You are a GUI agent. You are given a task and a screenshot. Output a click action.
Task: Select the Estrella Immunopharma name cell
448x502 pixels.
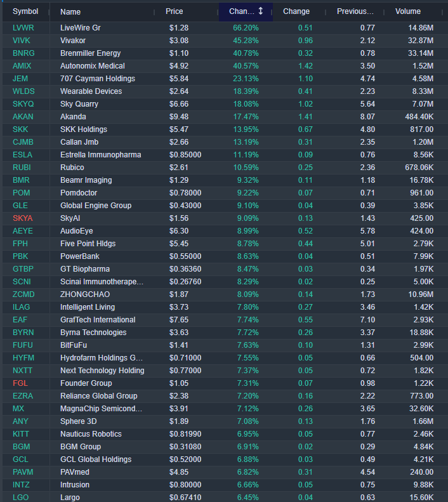click(x=100, y=155)
